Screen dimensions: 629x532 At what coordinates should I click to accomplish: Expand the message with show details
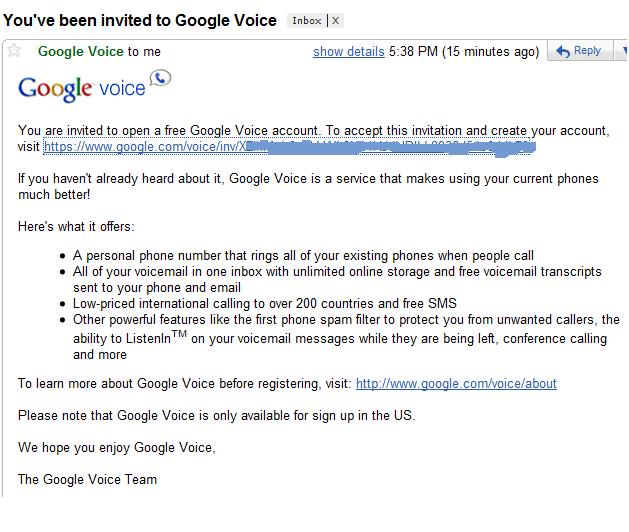point(348,52)
